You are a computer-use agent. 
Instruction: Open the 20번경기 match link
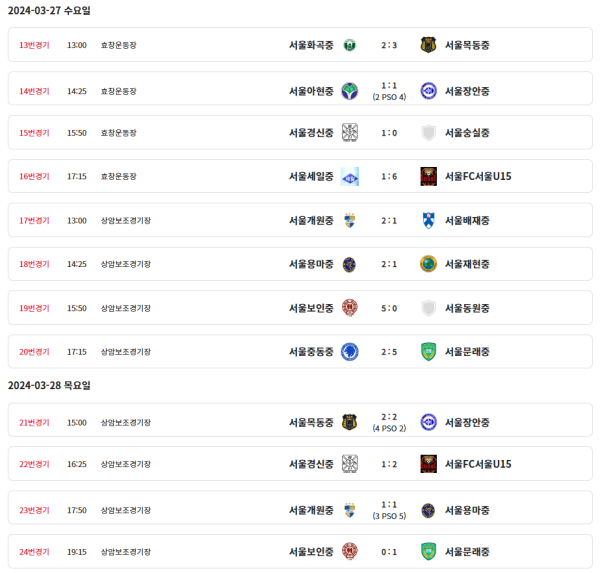pyautogui.click(x=34, y=352)
